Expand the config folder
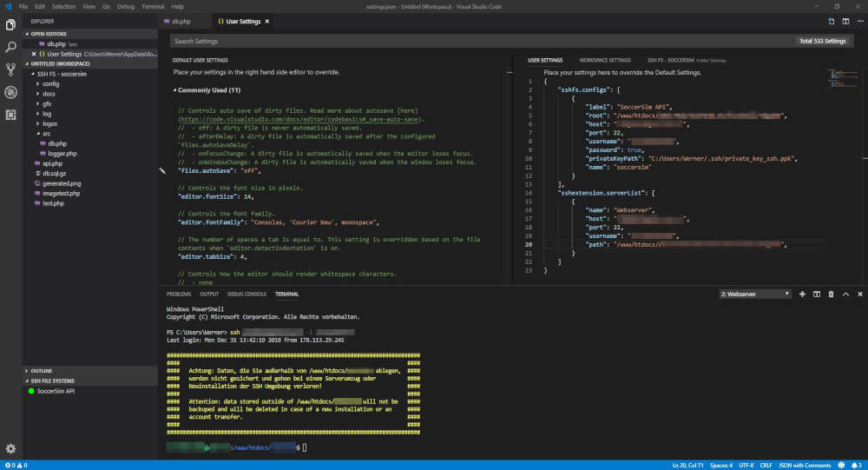The image size is (868, 470). (50, 83)
